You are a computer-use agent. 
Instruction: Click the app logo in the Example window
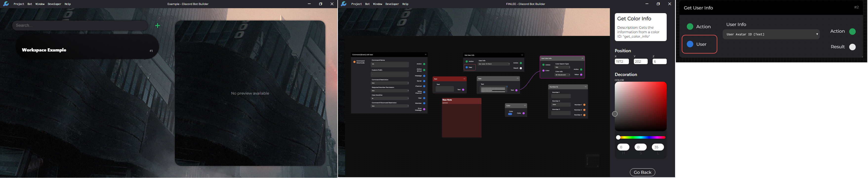6,4
